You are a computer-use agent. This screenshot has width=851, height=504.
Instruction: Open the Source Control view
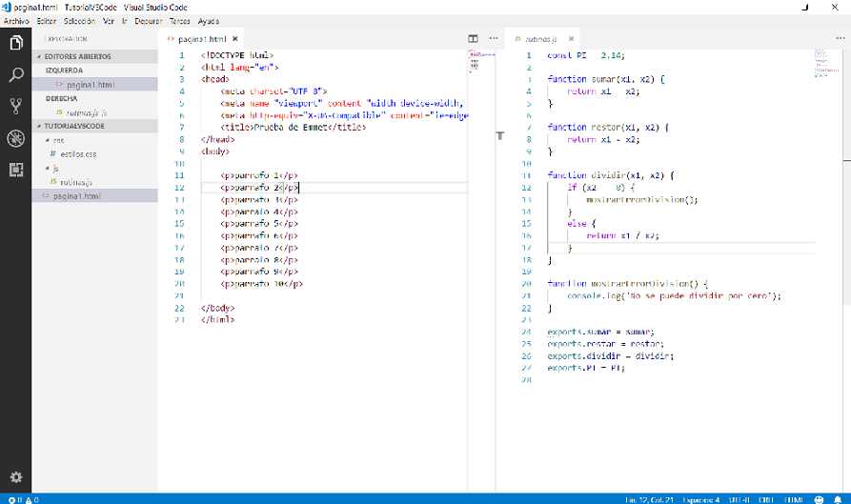coord(16,107)
